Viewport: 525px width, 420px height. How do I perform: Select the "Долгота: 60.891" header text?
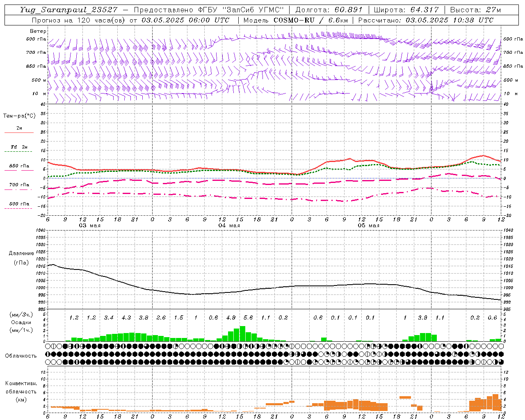pos(330,10)
